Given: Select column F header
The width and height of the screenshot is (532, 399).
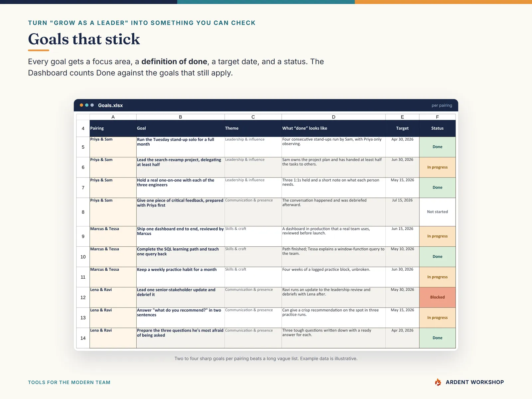Looking at the screenshot, I should click(437, 117).
